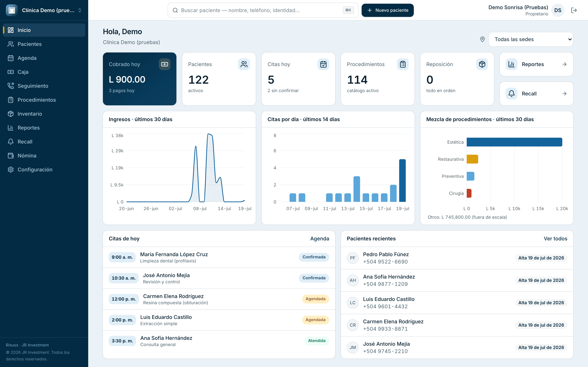Open the Agenda link in Citas de hoy

point(320,239)
